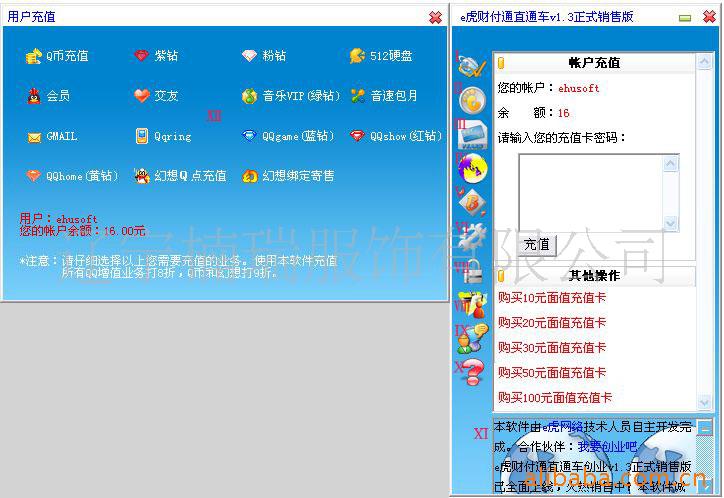Click the balance value 16 in right panel

point(563,113)
